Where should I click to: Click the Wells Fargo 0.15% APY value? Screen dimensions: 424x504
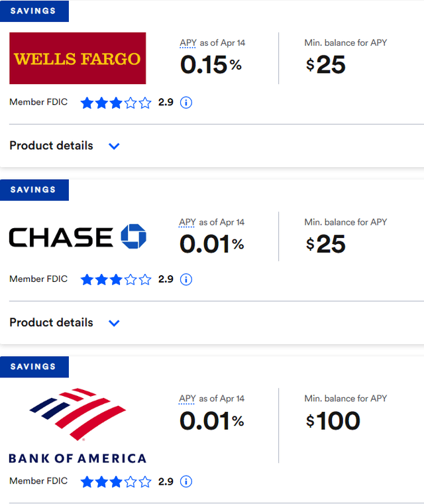point(211,65)
